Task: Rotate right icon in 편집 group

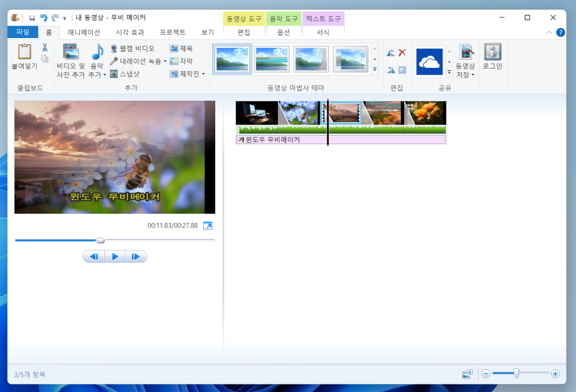Action: (x=391, y=70)
